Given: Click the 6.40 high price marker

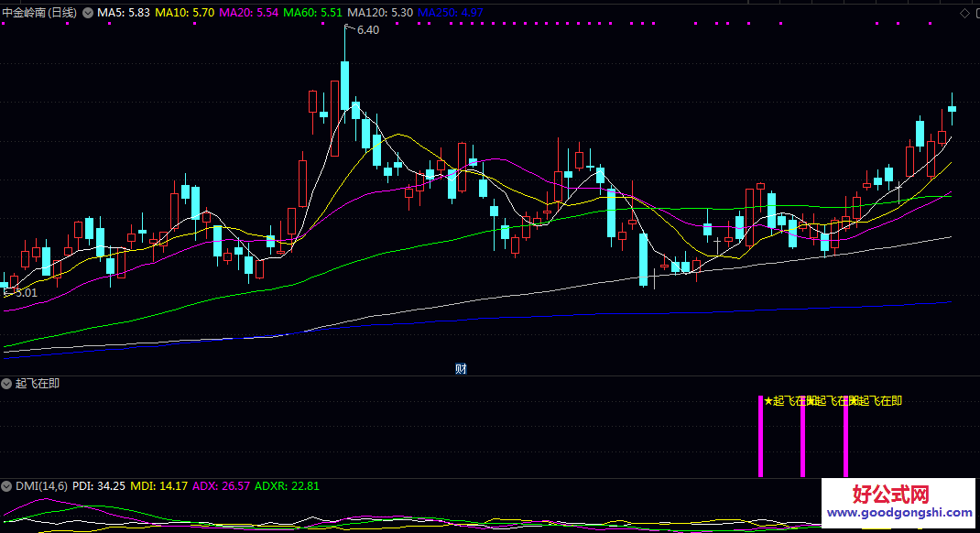Looking at the screenshot, I should click(x=367, y=30).
